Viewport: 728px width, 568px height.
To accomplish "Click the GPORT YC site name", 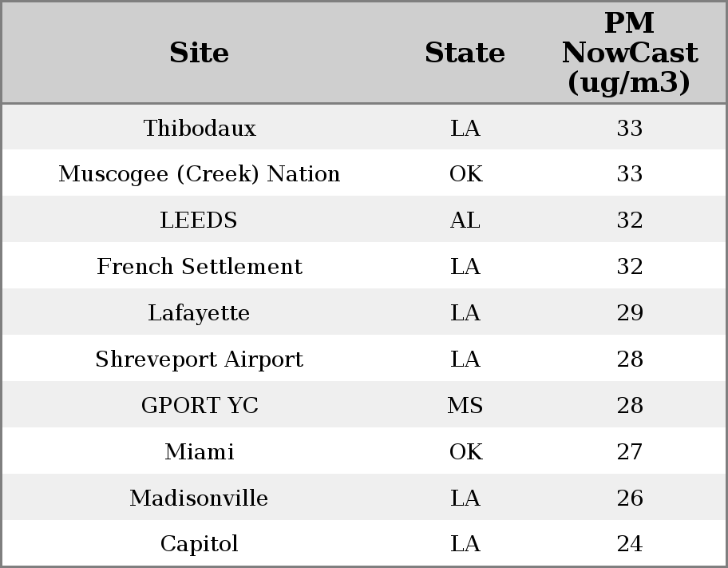I will pos(200,406).
